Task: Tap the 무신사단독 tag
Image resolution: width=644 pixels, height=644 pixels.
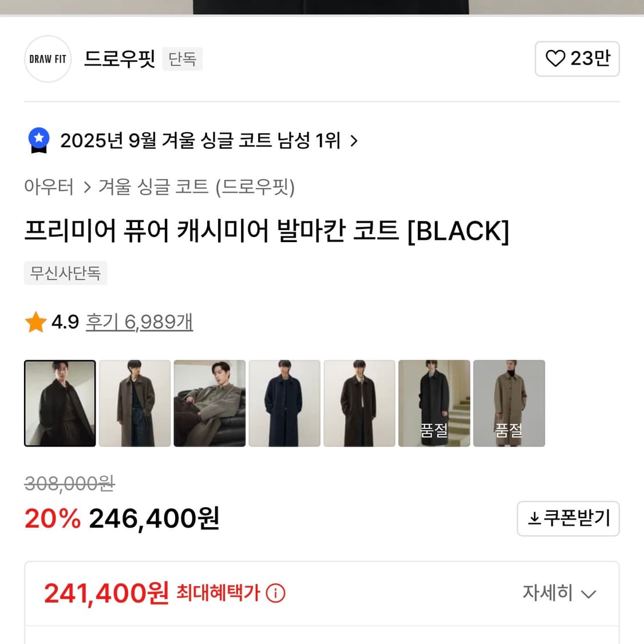Action: pyautogui.click(x=65, y=273)
